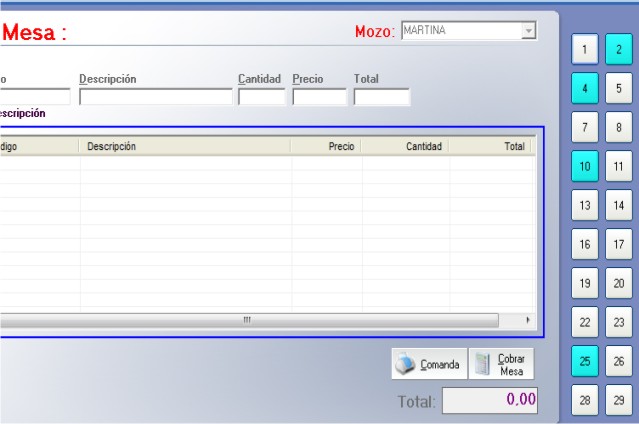
Task: Pick table 28
Action: pyautogui.click(x=585, y=400)
